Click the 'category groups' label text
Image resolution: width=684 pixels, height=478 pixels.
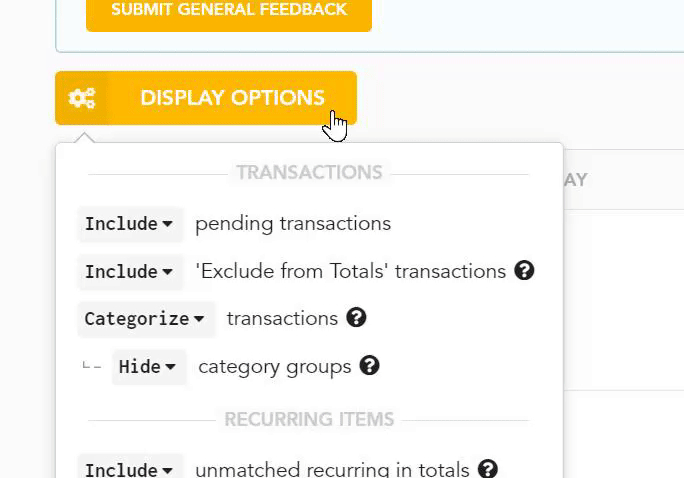(x=275, y=366)
